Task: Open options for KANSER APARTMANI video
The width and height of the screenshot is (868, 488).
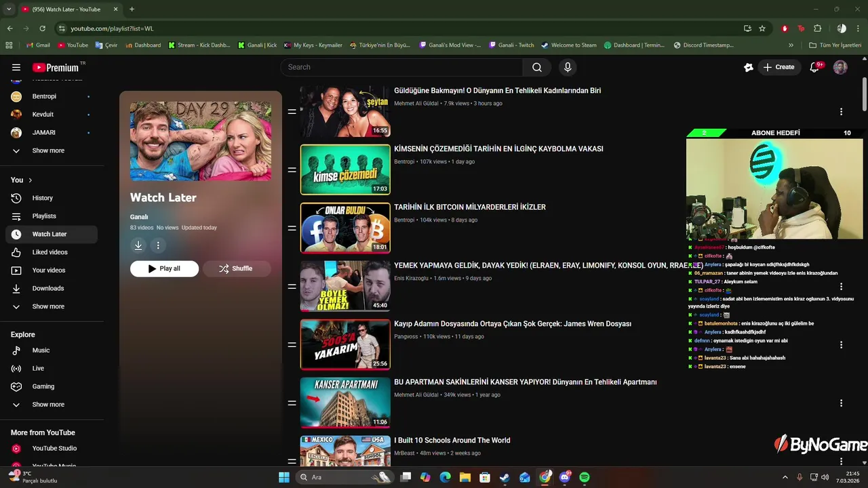Action: click(841, 403)
